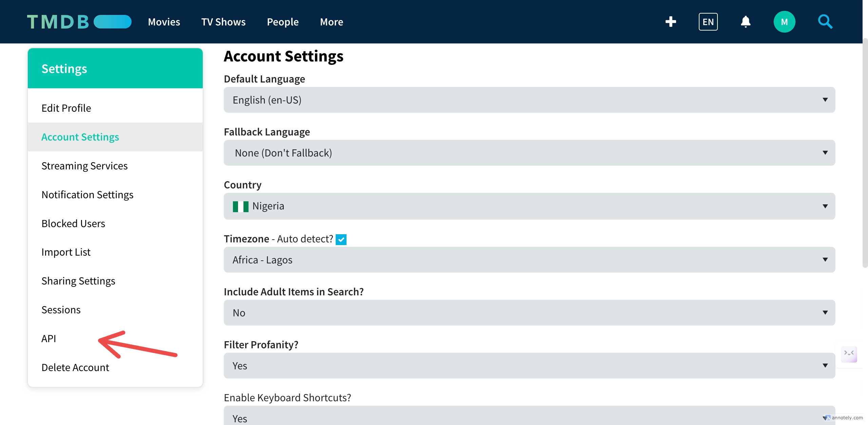Open the Movies menu

[x=164, y=22]
